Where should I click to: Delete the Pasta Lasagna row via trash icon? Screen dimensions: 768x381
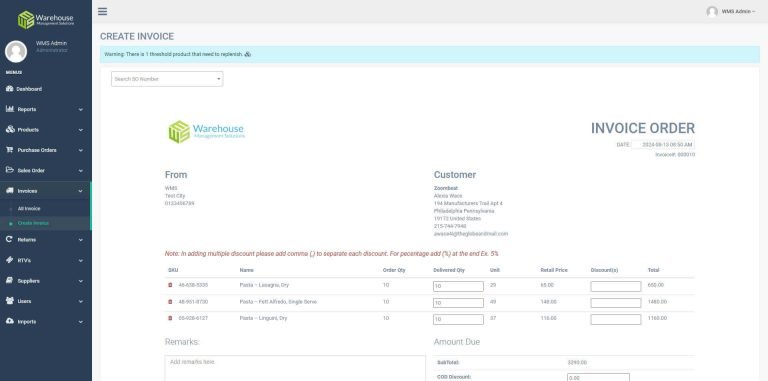click(170, 285)
